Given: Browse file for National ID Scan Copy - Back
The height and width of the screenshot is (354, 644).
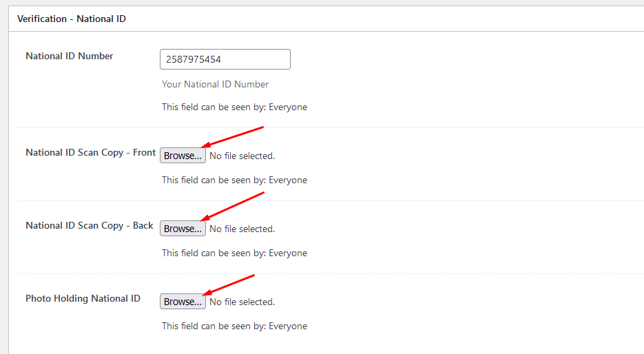Looking at the screenshot, I should click(x=183, y=229).
